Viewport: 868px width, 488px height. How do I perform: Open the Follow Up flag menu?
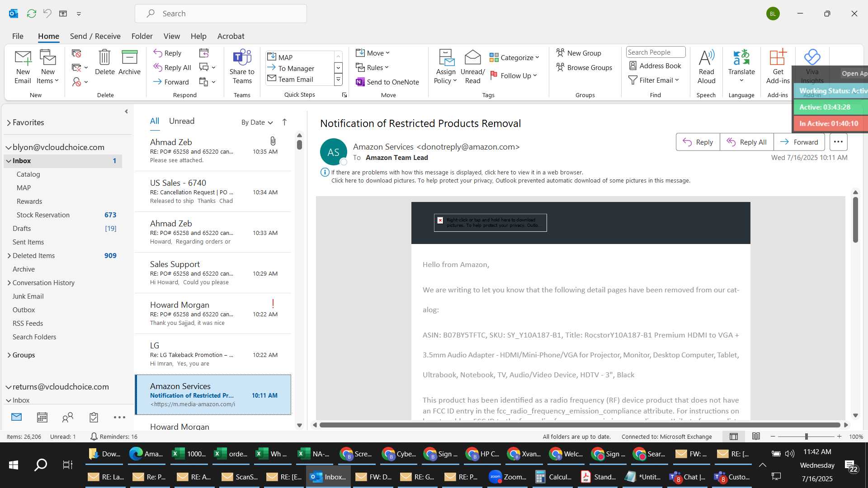pyautogui.click(x=514, y=75)
